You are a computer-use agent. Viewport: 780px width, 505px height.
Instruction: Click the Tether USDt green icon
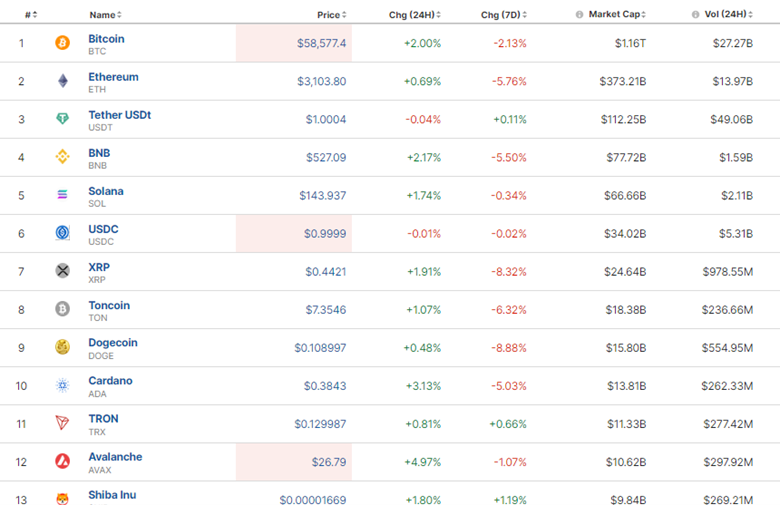pyautogui.click(x=62, y=119)
